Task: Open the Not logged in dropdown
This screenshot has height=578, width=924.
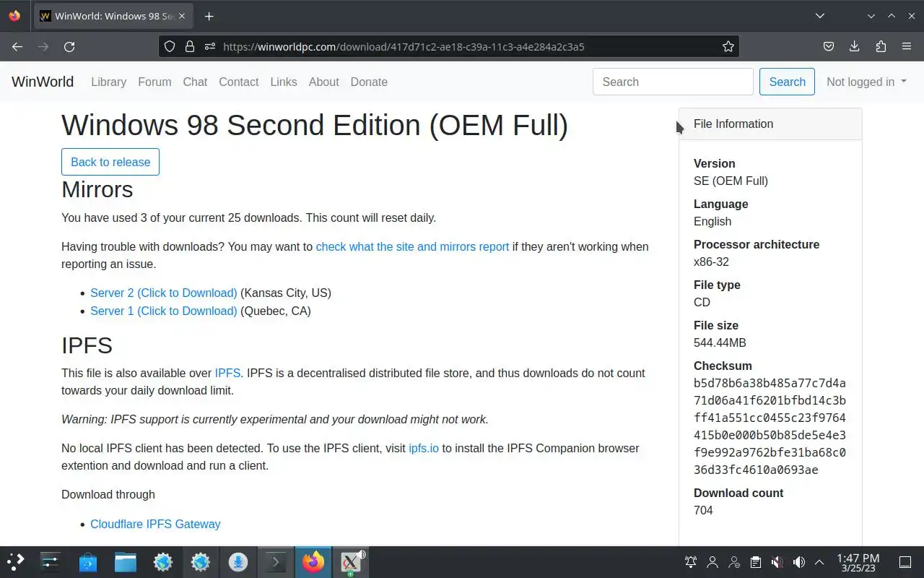Action: (x=866, y=82)
